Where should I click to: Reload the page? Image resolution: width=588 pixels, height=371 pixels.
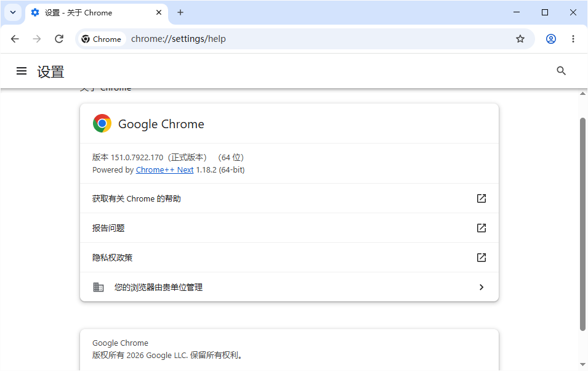point(59,39)
